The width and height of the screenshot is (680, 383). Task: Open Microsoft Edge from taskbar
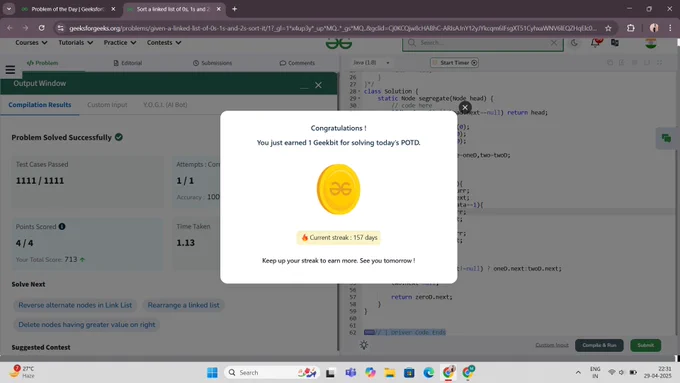pyautogui.click(x=428, y=373)
